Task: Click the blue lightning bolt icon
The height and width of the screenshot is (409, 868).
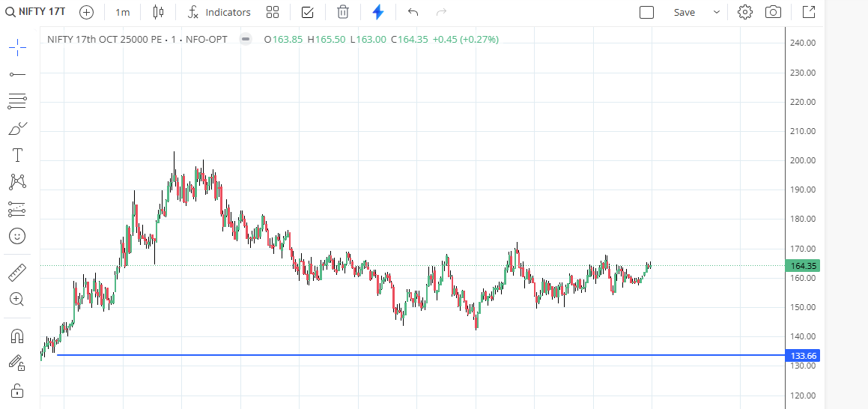Action: pos(378,12)
